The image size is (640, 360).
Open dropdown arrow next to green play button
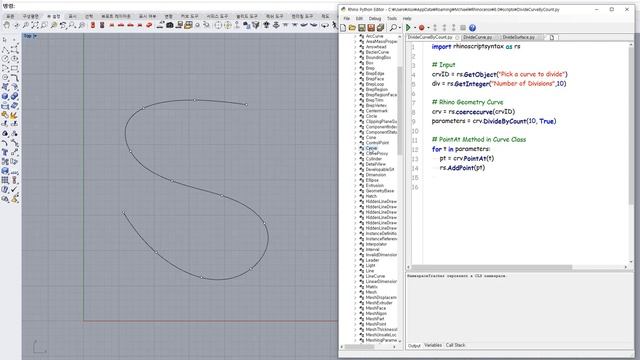click(414, 28)
